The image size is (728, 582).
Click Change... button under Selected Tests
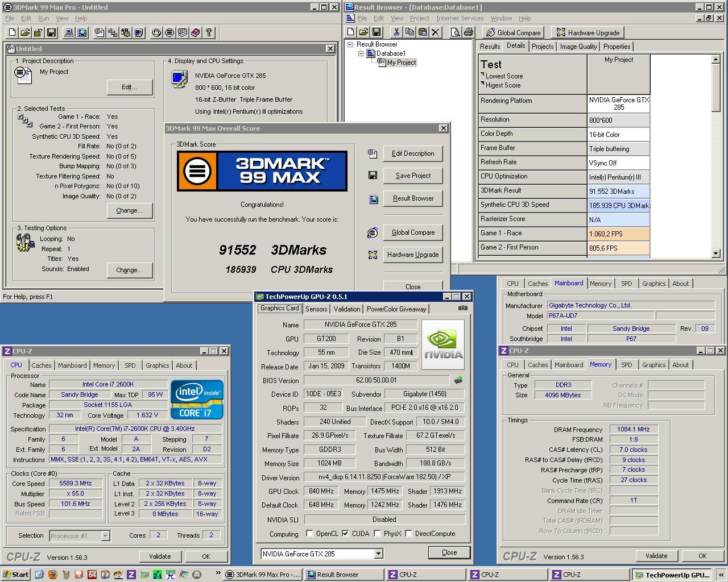pyautogui.click(x=130, y=210)
